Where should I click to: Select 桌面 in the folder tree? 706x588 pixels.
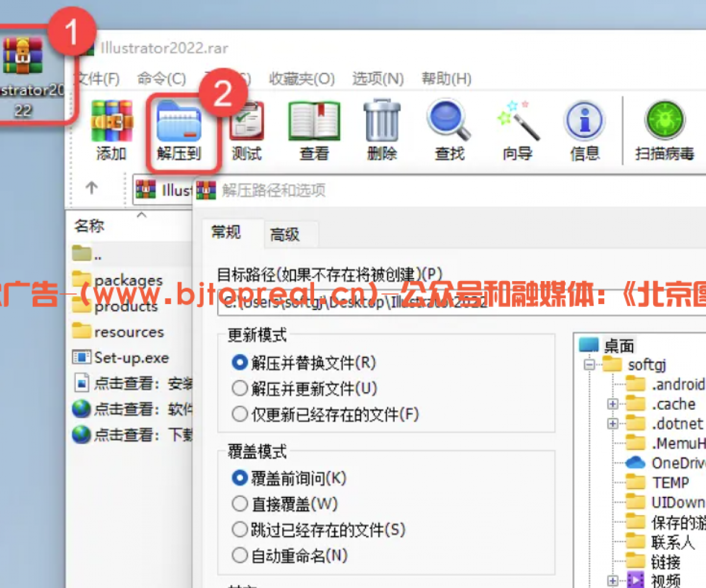tap(608, 346)
